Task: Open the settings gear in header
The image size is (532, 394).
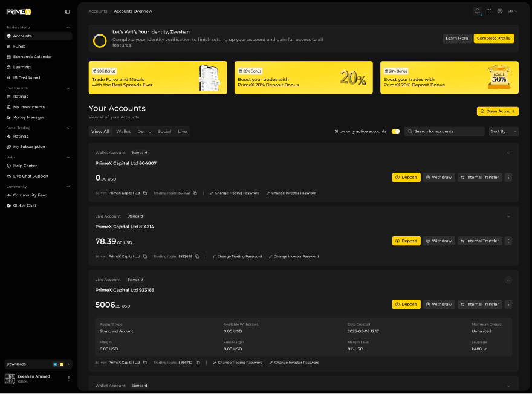Action: 500,11
